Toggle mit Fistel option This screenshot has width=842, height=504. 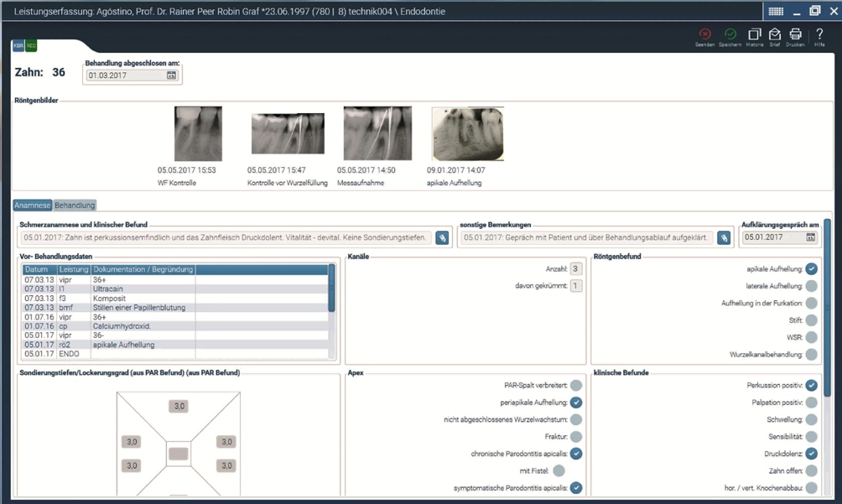coord(559,470)
